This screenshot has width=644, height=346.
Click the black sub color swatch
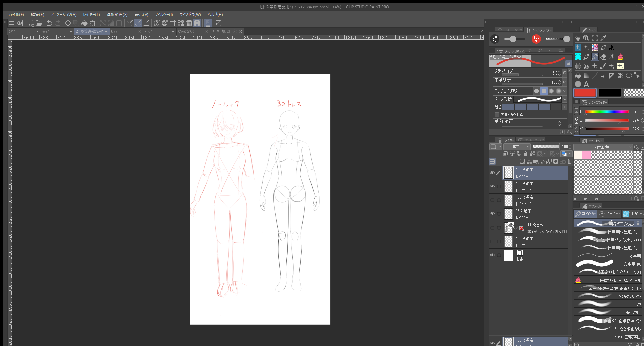(x=609, y=93)
